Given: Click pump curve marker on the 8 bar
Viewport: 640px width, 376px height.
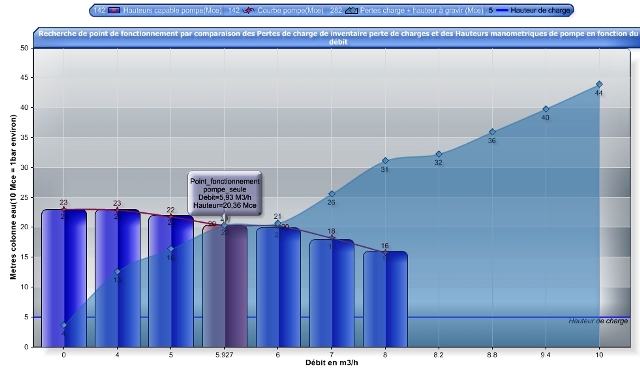Looking at the screenshot, I should pyautogui.click(x=385, y=252).
